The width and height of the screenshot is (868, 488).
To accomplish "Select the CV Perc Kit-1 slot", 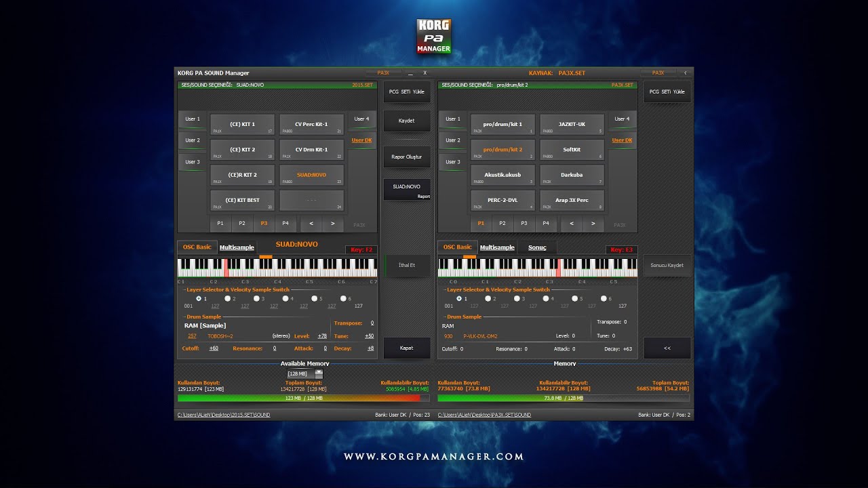I will (x=311, y=125).
